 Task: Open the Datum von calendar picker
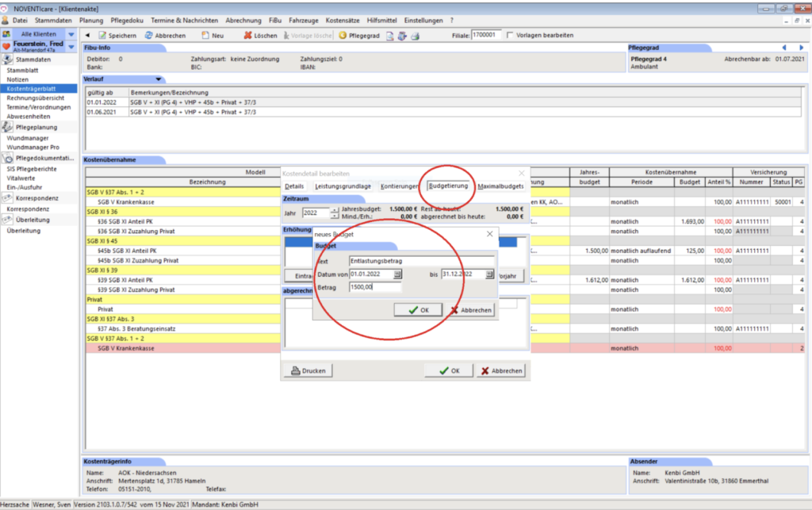click(x=397, y=274)
